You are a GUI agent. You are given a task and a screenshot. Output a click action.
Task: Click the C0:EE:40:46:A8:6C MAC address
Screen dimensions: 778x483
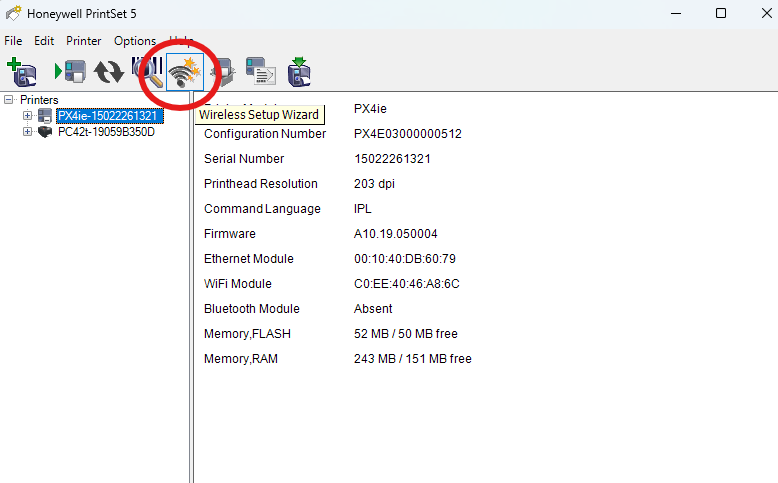tap(407, 284)
